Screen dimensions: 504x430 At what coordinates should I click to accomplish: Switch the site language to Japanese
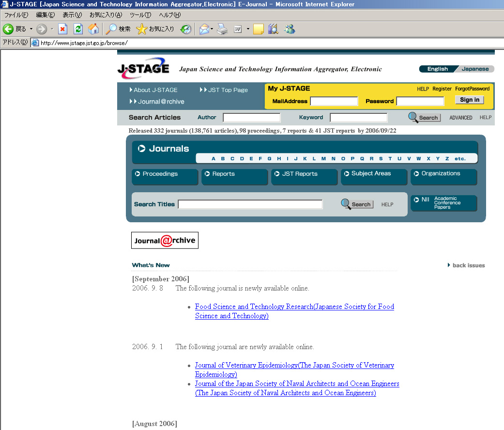pyautogui.click(x=475, y=69)
